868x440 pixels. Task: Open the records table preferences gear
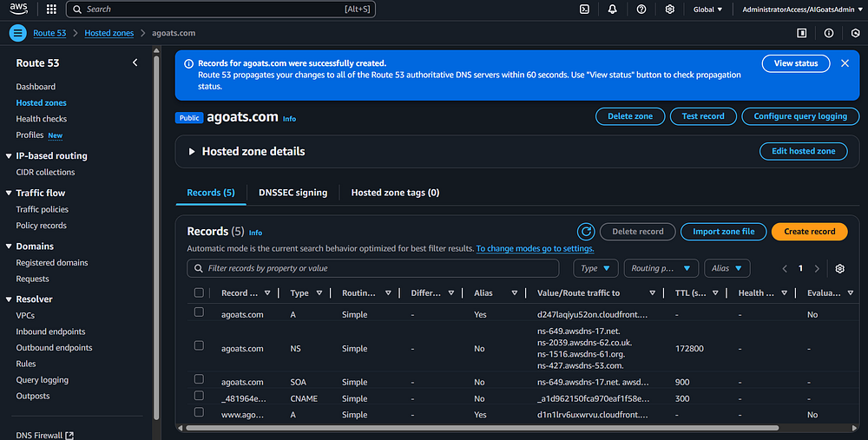tap(839, 269)
